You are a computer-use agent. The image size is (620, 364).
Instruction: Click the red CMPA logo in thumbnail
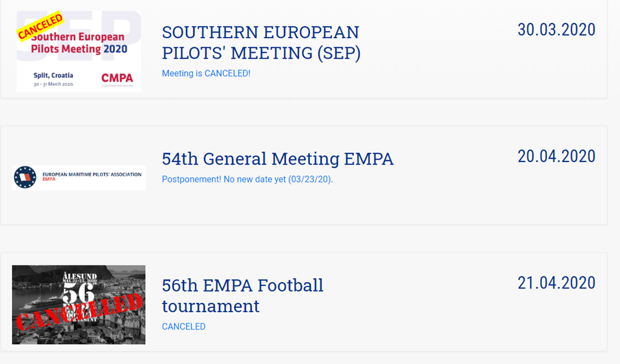[117, 78]
